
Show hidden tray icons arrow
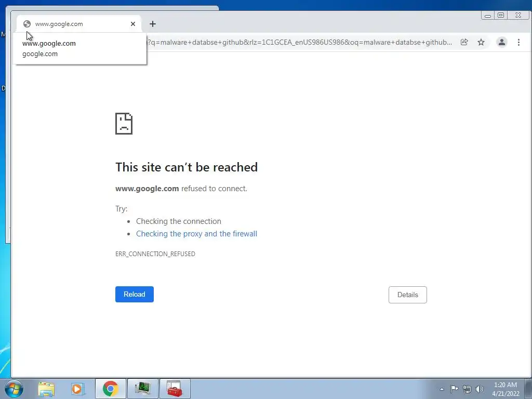point(442,389)
